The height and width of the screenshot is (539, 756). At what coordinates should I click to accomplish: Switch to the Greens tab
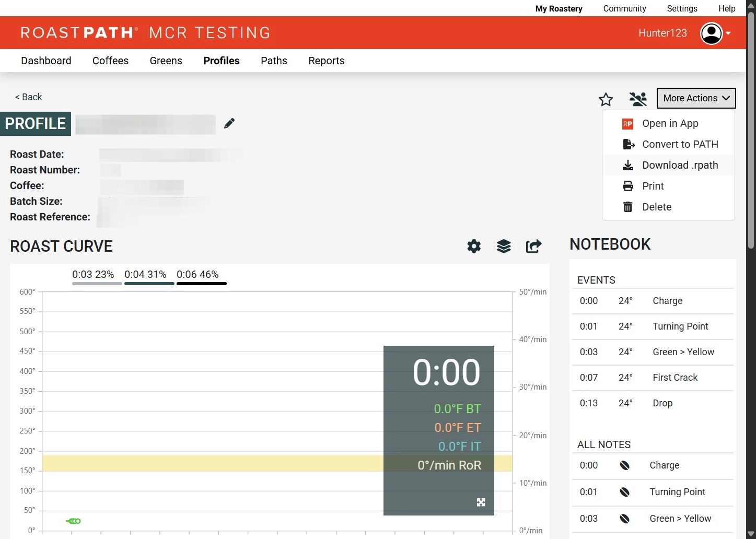click(x=166, y=61)
